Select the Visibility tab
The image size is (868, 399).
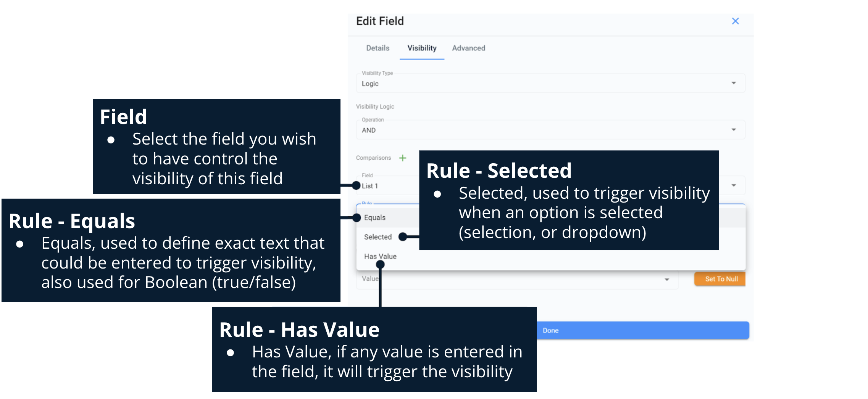pyautogui.click(x=422, y=48)
